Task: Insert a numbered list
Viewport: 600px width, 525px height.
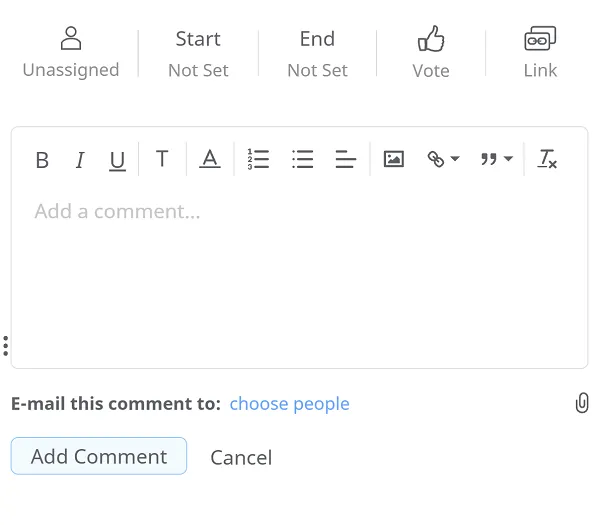Action: 258,159
